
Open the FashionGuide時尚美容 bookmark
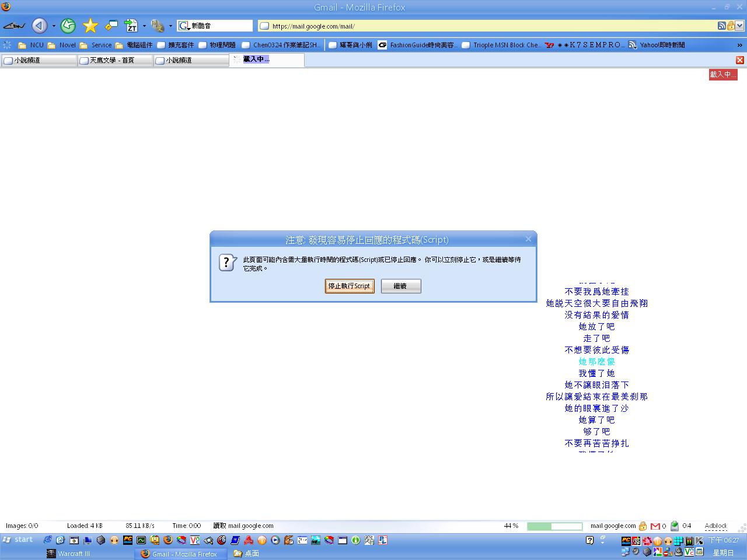coord(418,45)
